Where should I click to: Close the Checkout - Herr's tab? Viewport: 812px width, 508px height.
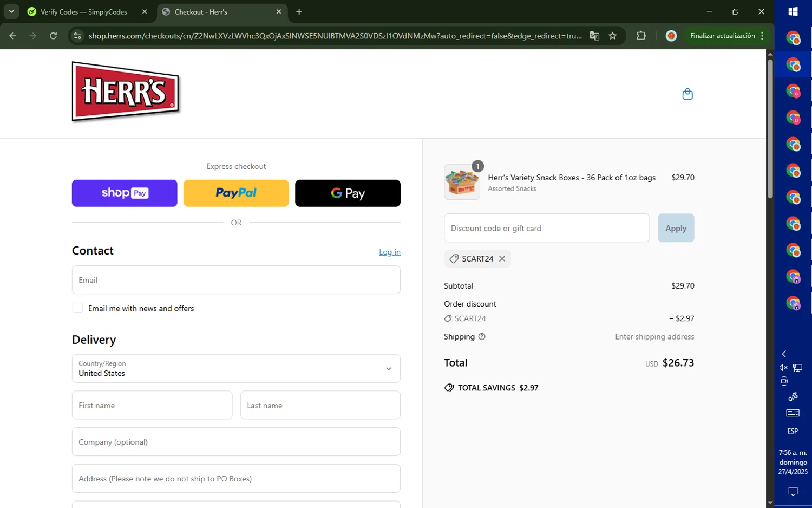pyautogui.click(x=279, y=12)
